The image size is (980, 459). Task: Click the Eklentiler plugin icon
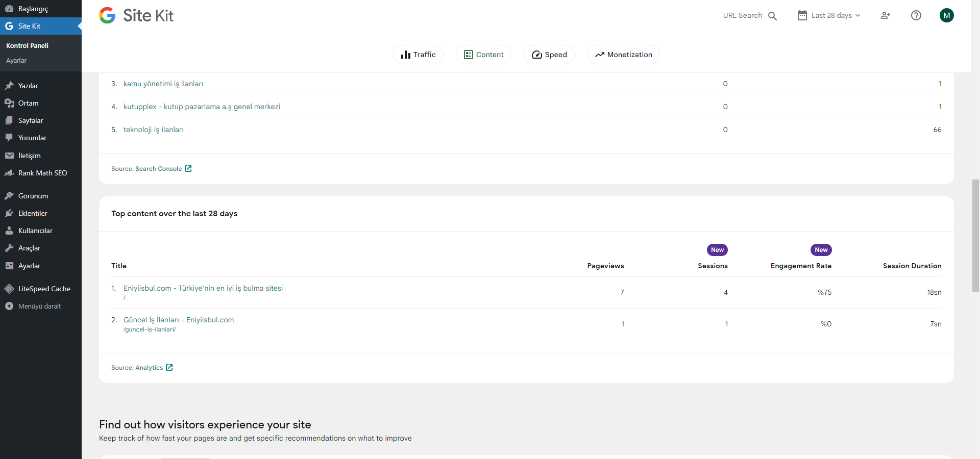coord(9,213)
